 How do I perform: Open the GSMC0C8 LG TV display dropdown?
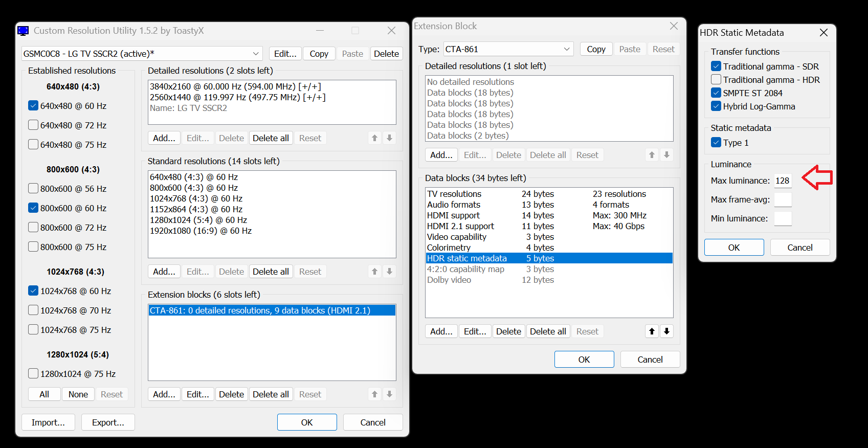[x=142, y=54]
